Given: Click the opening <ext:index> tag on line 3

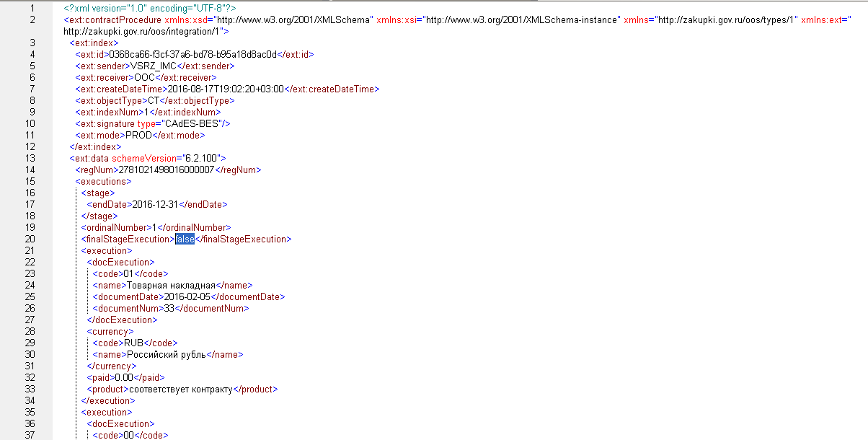Looking at the screenshot, I should point(94,43).
